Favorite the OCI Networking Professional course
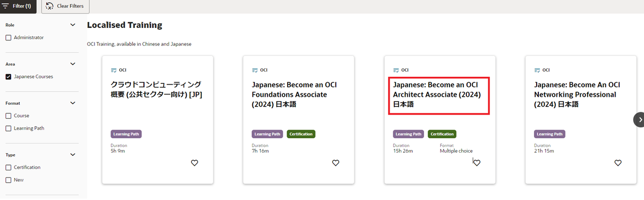The height and width of the screenshot is (200, 644). point(618,163)
